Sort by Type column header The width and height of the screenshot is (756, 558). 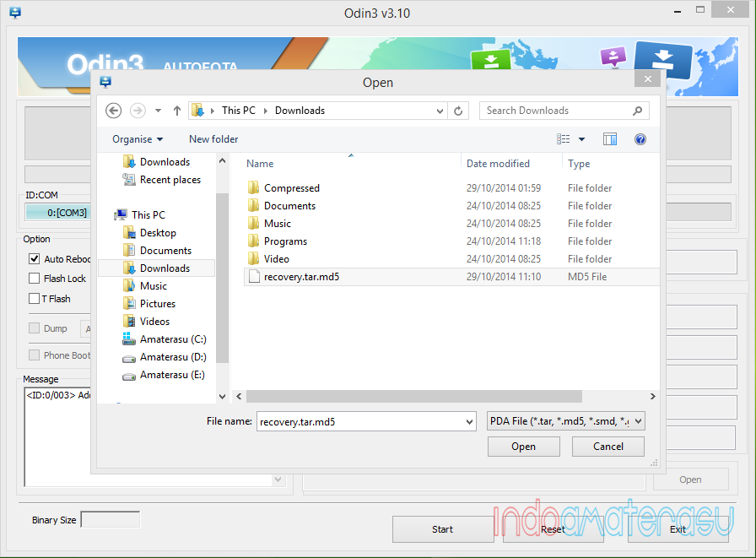[579, 164]
